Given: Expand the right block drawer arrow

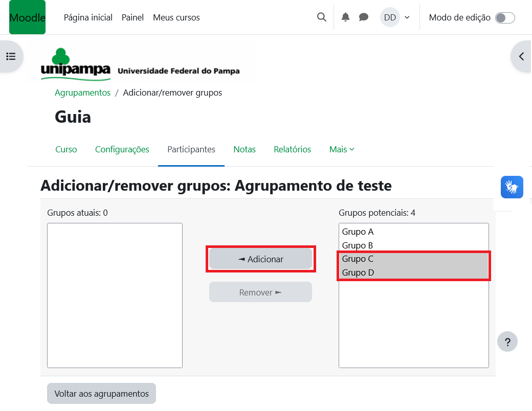Looking at the screenshot, I should tap(521, 56).
